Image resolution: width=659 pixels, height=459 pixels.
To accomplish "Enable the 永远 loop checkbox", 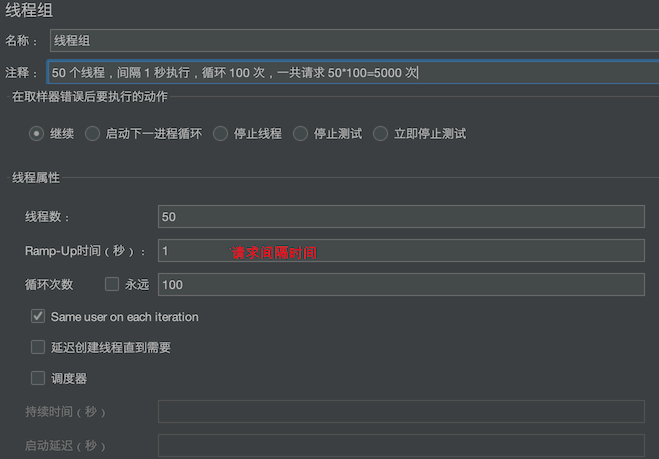I will pos(113,285).
